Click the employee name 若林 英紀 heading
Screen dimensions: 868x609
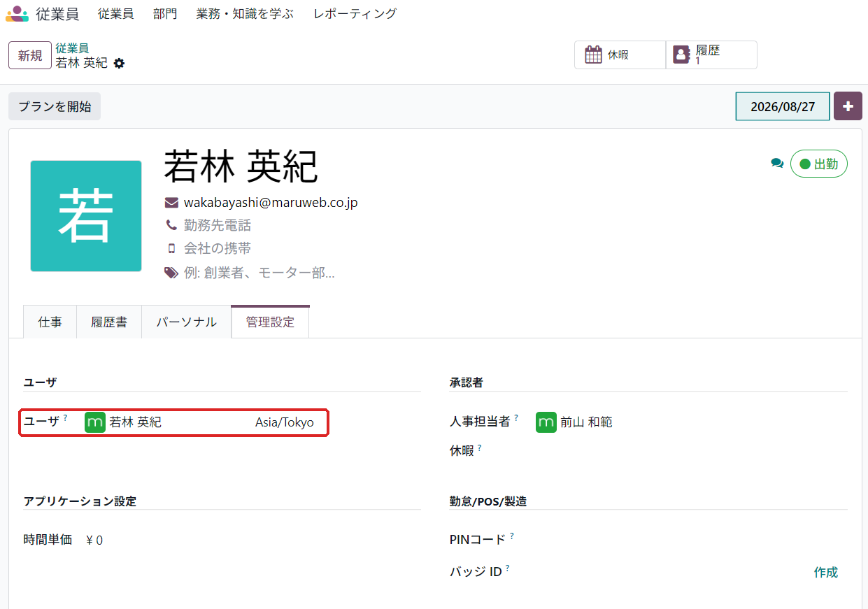pos(241,166)
